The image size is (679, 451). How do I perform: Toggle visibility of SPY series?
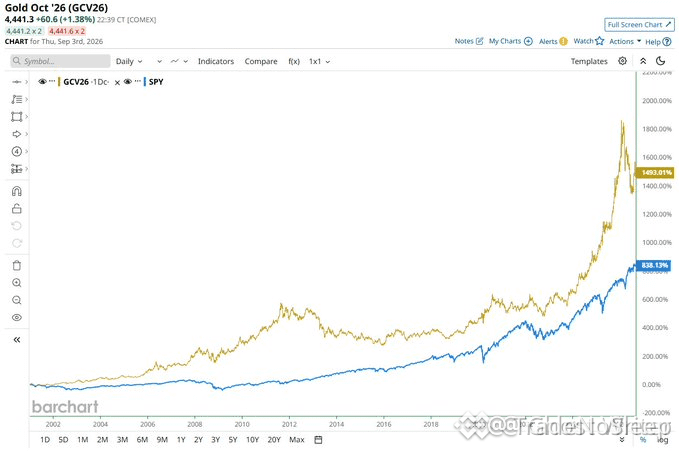pos(128,81)
